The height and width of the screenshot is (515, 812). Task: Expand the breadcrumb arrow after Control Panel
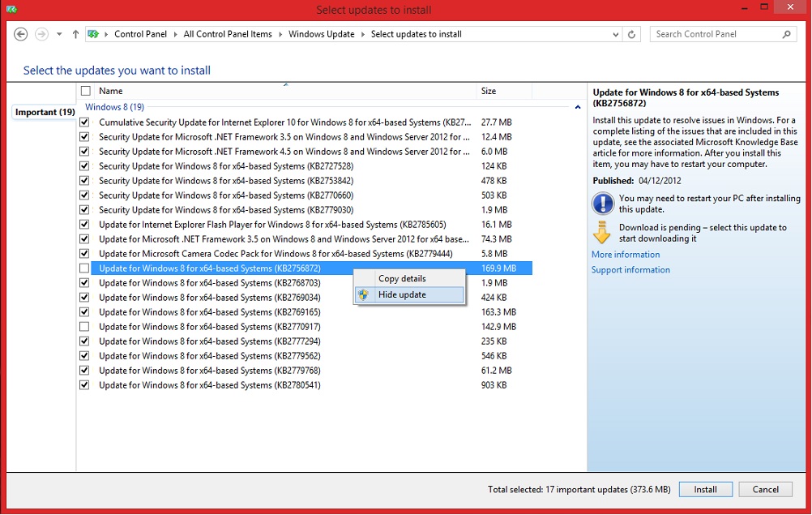coord(175,34)
